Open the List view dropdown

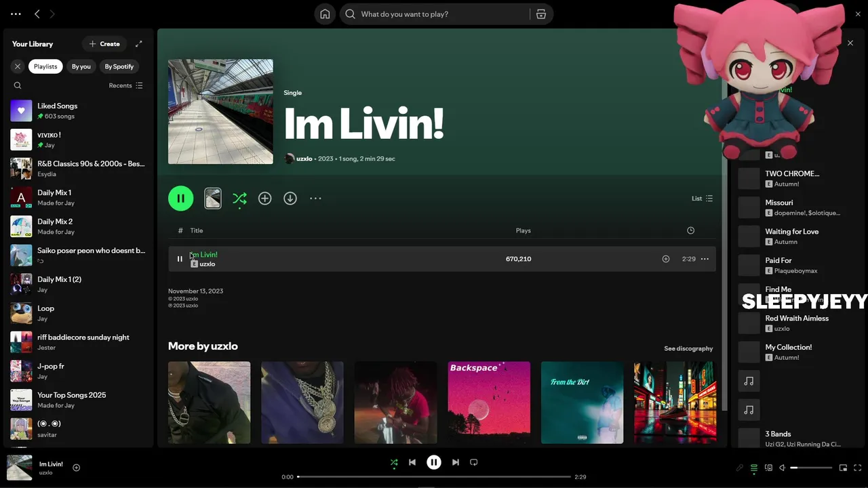tap(702, 199)
